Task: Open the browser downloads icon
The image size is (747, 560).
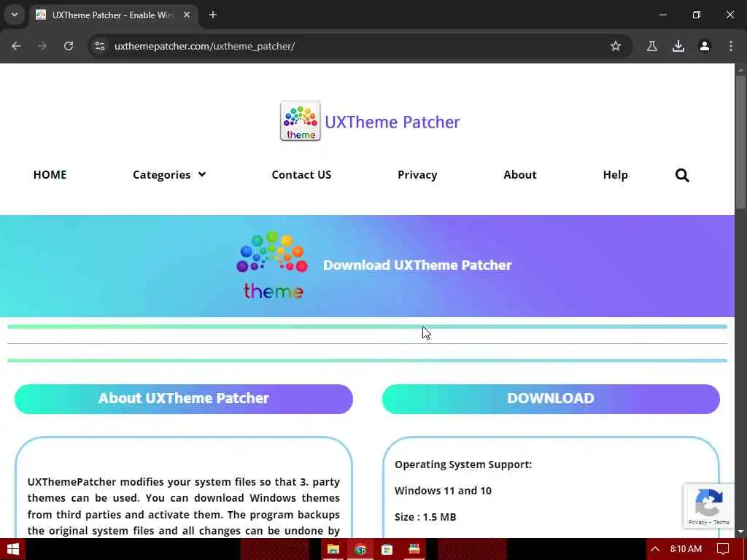Action: point(678,46)
